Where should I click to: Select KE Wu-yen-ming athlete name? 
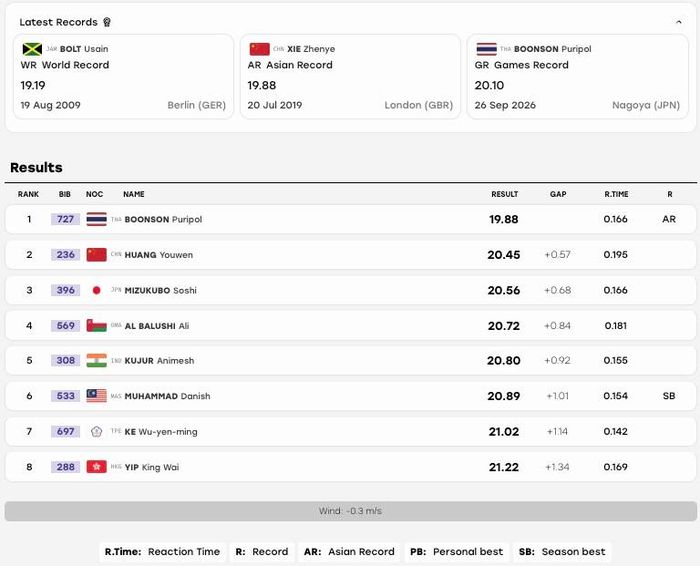(x=161, y=432)
